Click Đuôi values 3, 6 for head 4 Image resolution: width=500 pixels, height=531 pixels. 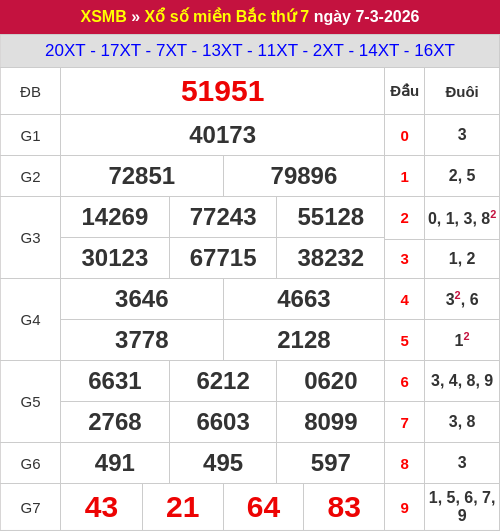pyautogui.click(x=462, y=298)
